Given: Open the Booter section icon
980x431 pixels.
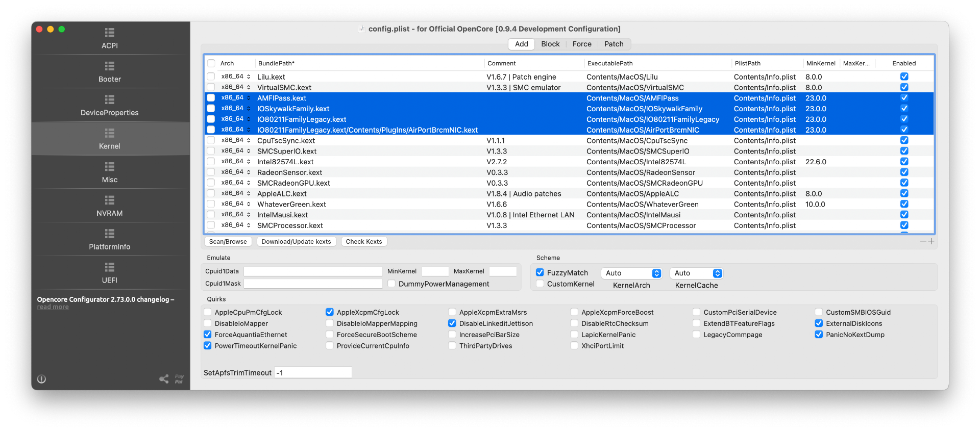Looking at the screenshot, I should (110, 66).
